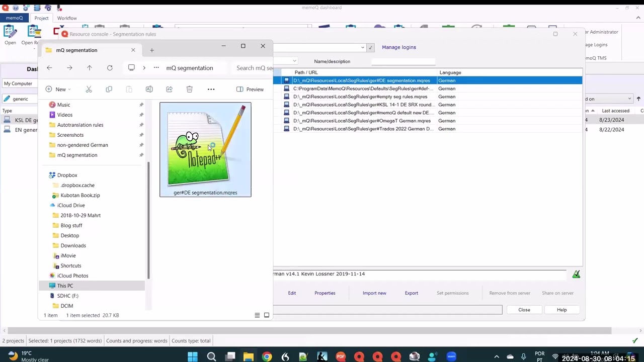This screenshot has width=644, height=362.
Task: Refresh the mQ segmentation folder
Action: point(110,68)
